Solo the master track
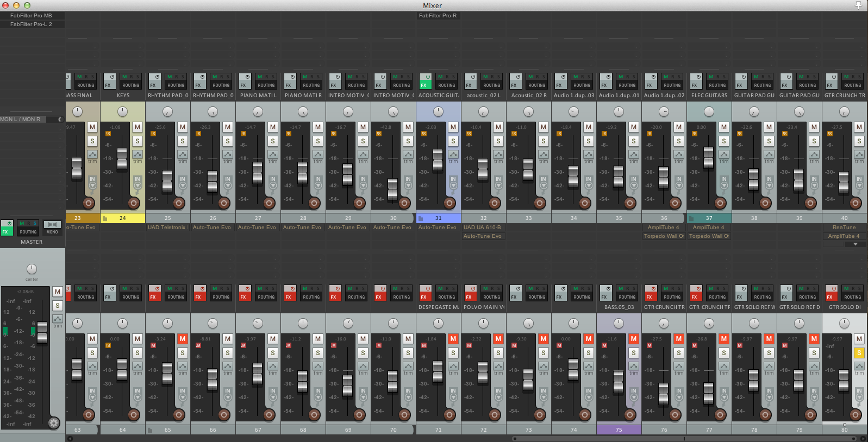The image size is (868, 442). pos(58,306)
